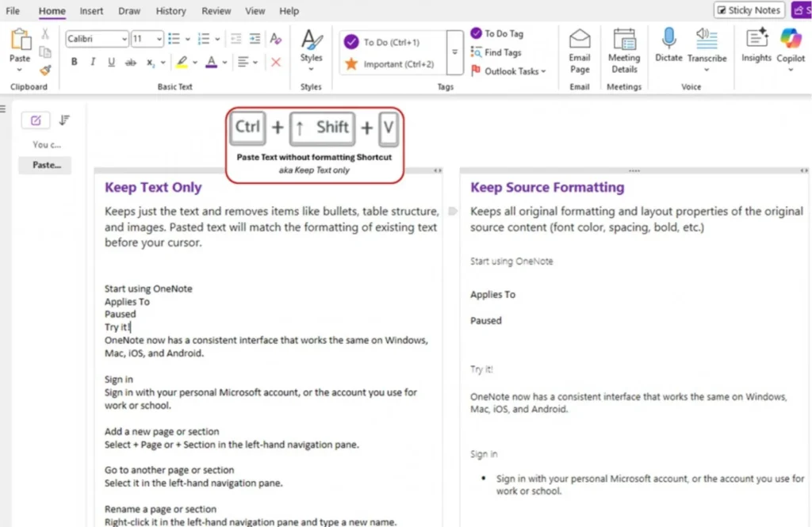Select the yellow Text Highlight Color swatch
812x527 pixels.
coord(181,62)
